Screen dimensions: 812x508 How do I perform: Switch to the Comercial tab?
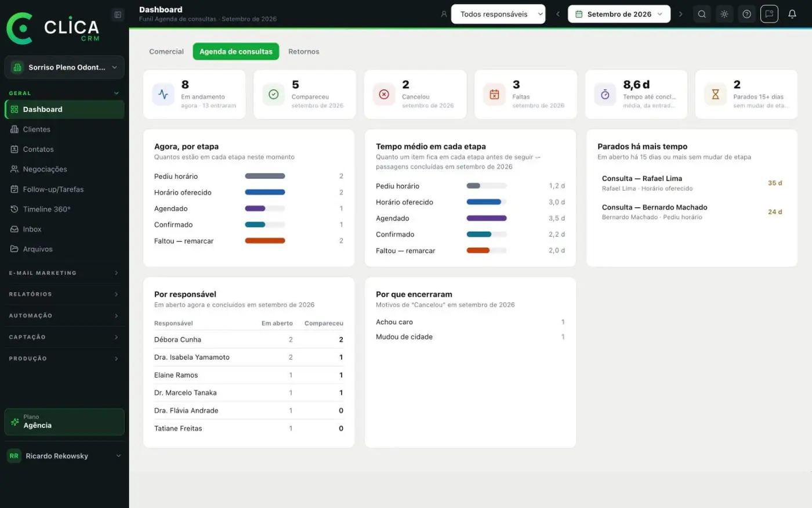(x=166, y=52)
